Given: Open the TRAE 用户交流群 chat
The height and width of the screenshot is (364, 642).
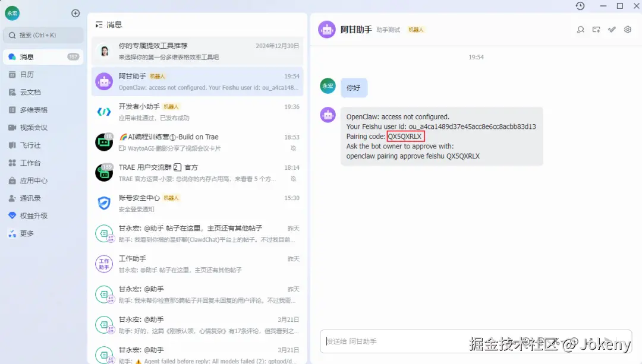Looking at the screenshot, I should [197, 173].
